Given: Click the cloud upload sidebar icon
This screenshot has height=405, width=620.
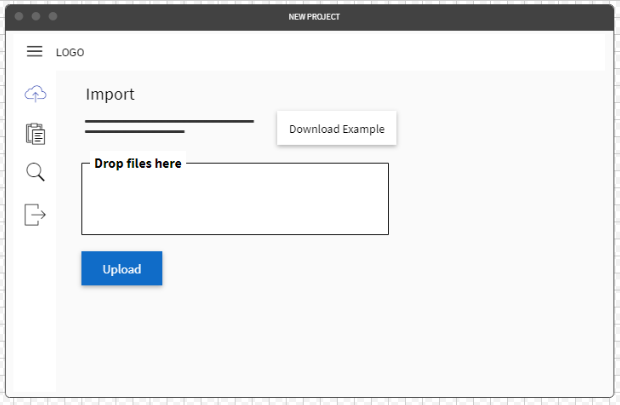Looking at the screenshot, I should click(x=36, y=94).
